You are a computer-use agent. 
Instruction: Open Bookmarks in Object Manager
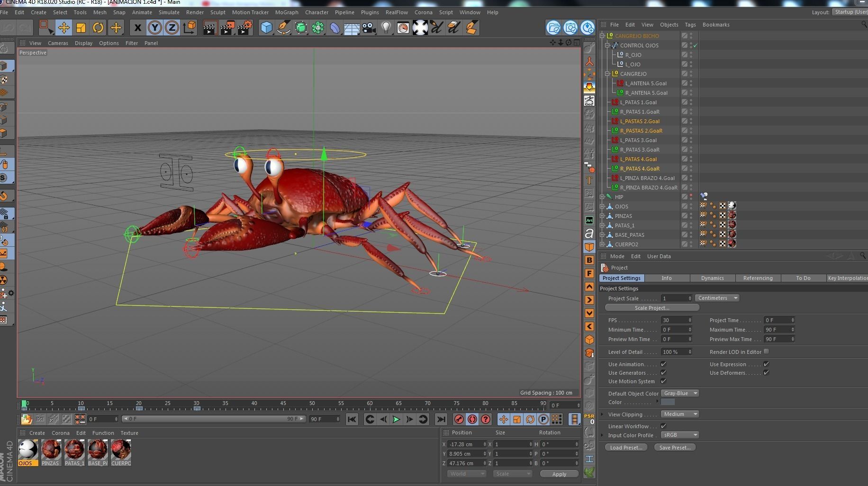716,25
